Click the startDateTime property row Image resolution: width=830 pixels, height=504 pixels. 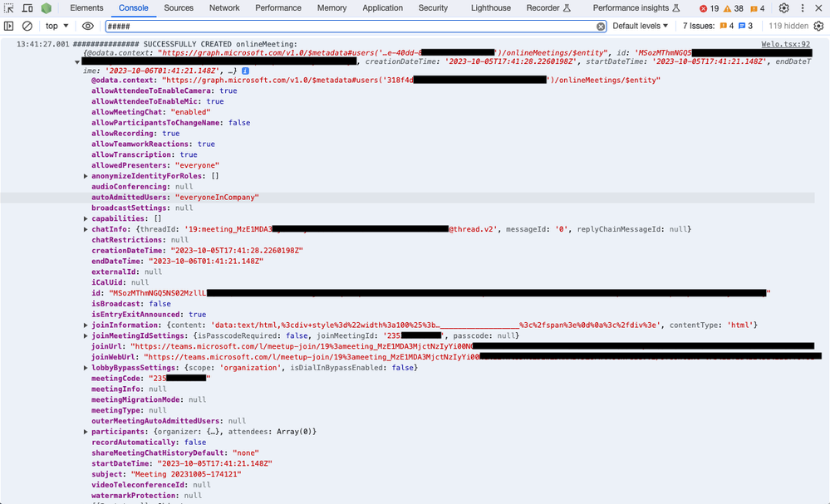(182, 464)
